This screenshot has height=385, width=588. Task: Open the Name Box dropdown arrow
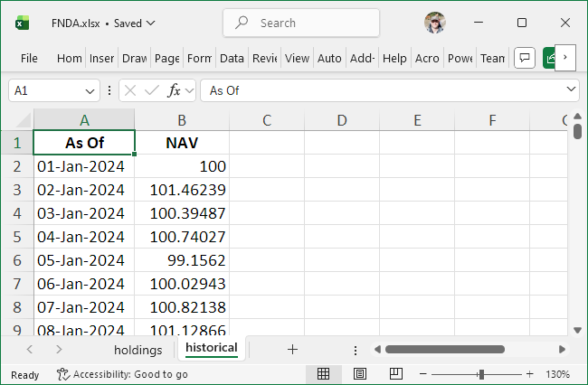[x=90, y=91]
